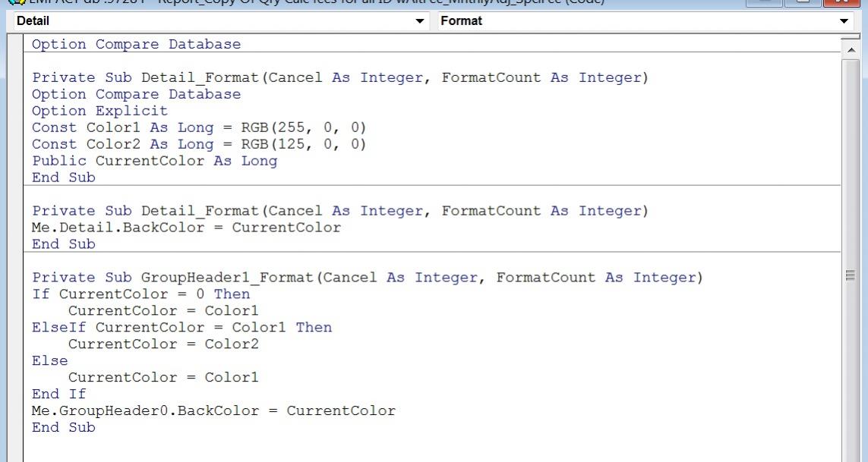Close the code window
This screenshot has width=868, height=462.
pyautogui.click(x=840, y=2)
